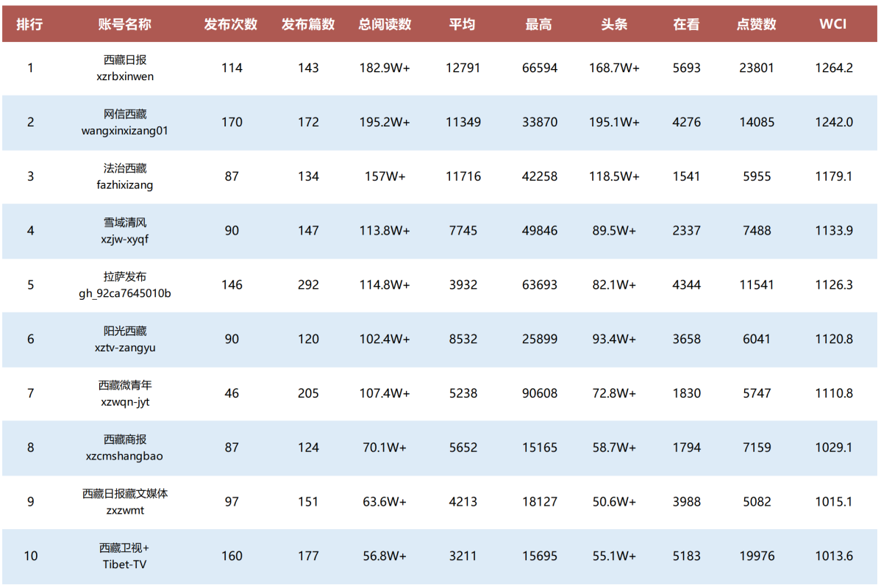
Task: Click 阳光西藏 xztv-zangyu entry
Action: click(x=125, y=340)
